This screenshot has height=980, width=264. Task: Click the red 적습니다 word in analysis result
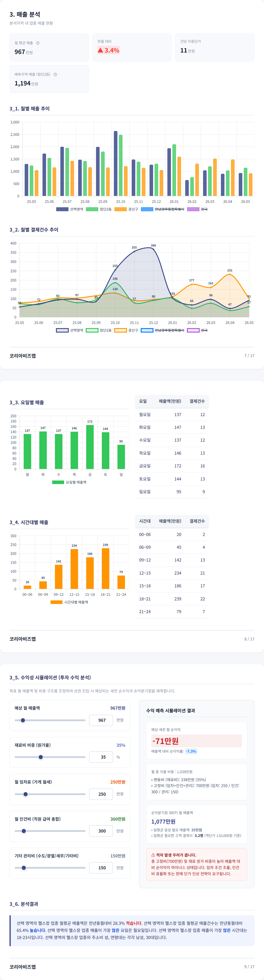click(134, 923)
